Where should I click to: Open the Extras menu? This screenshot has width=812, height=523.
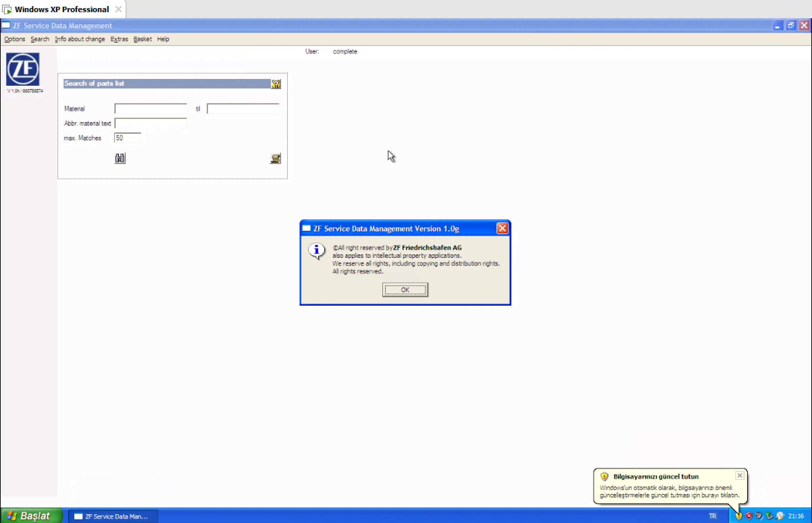pos(119,39)
